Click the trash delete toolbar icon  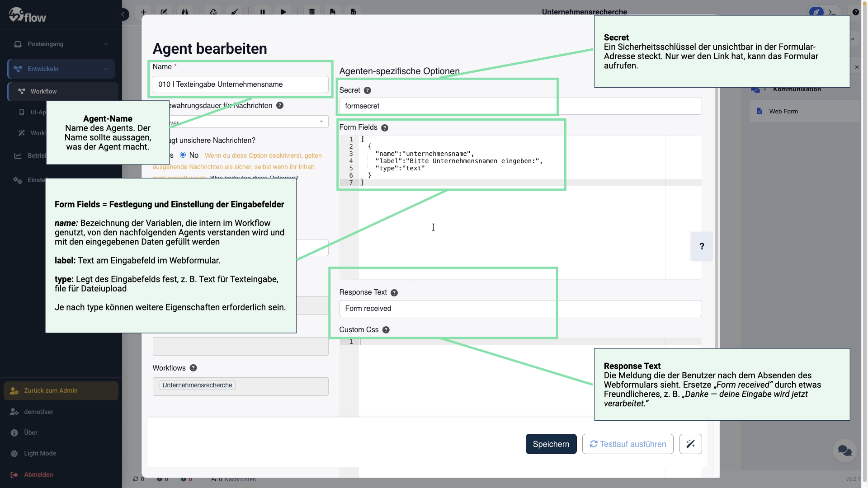[x=312, y=12]
